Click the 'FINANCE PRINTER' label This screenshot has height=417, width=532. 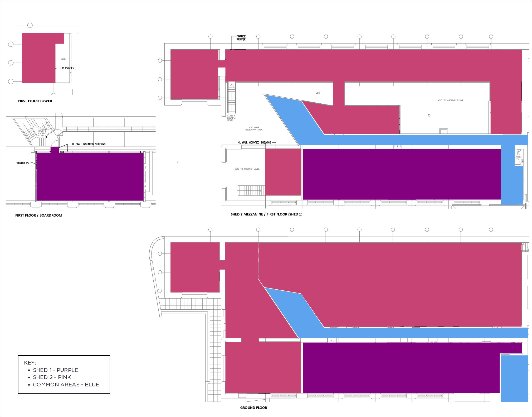241,38
